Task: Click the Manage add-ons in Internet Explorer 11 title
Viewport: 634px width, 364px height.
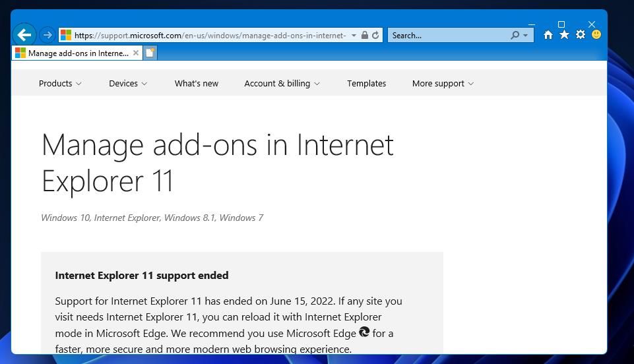Action: click(218, 163)
